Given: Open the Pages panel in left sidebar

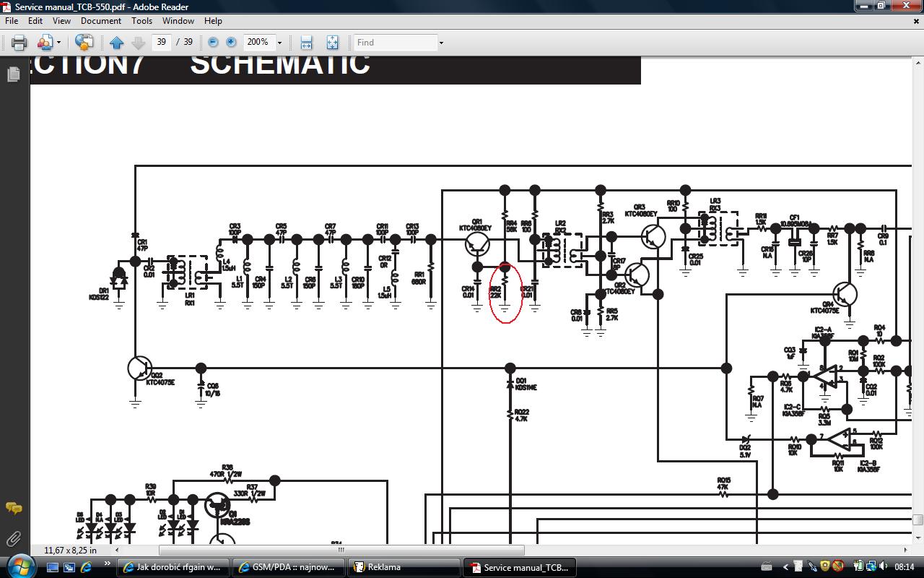Looking at the screenshot, I should click(x=13, y=74).
